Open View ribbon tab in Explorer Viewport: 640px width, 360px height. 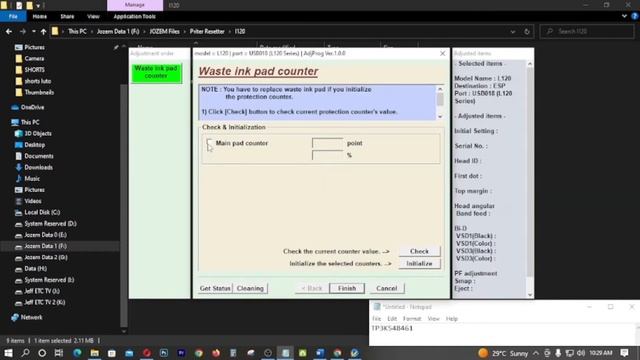[x=93, y=16]
